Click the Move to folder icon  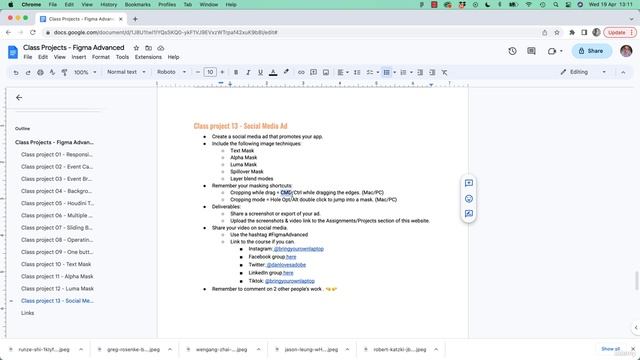point(149,48)
